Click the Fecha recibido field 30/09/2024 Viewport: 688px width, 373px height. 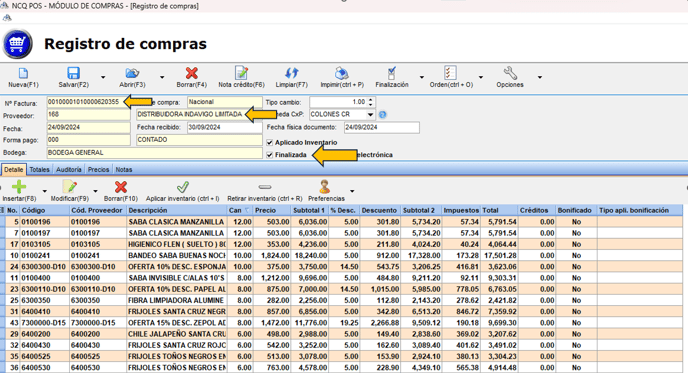(225, 127)
